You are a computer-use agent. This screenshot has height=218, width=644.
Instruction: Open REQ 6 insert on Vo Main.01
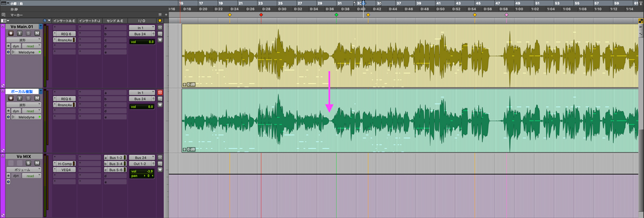coord(64,34)
